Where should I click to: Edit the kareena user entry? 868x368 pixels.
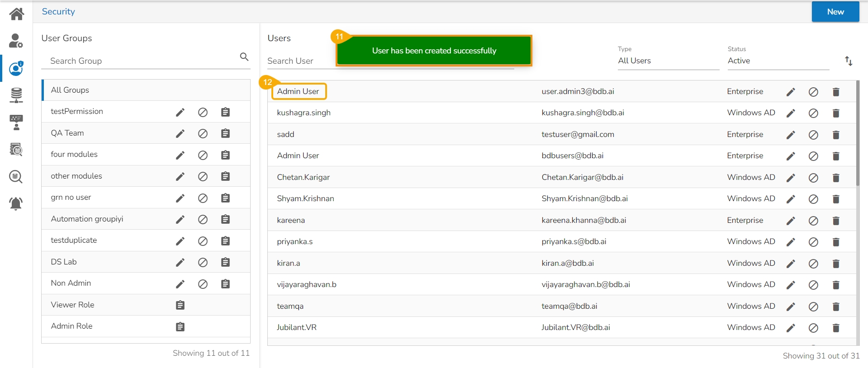[790, 221]
